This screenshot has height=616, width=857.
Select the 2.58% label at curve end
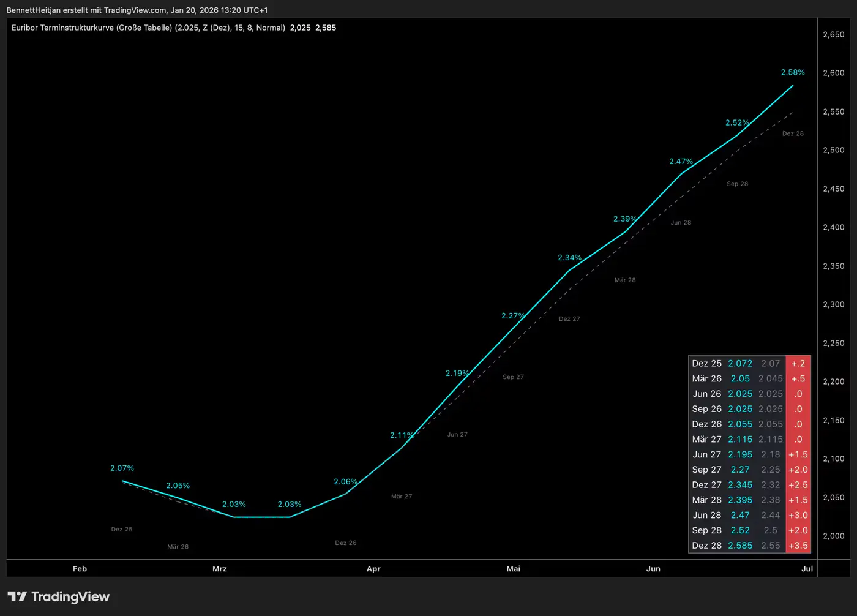(x=793, y=72)
